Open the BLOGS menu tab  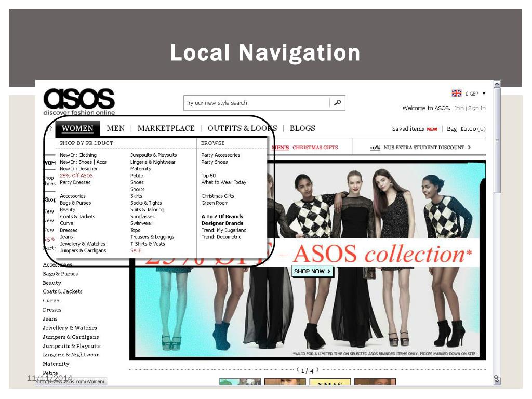click(x=302, y=128)
